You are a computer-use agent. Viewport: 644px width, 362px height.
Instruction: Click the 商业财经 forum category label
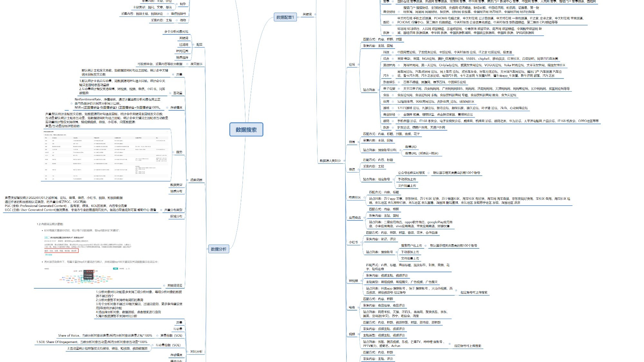389,115
